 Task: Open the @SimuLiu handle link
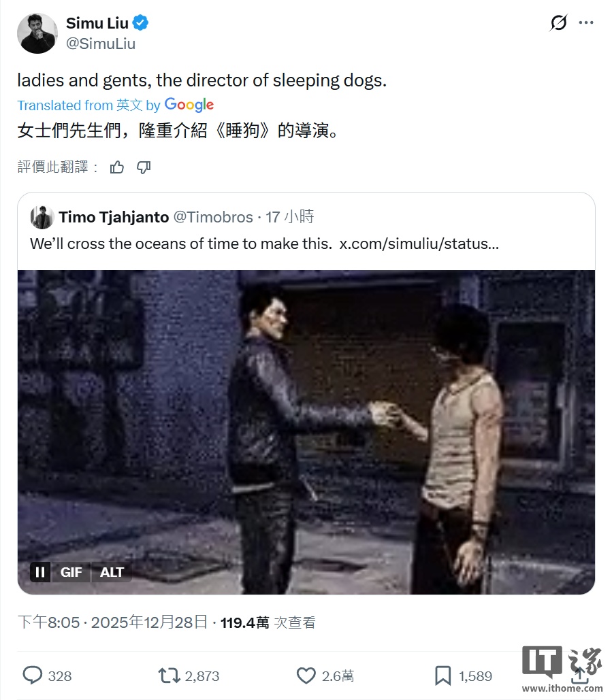pos(101,44)
